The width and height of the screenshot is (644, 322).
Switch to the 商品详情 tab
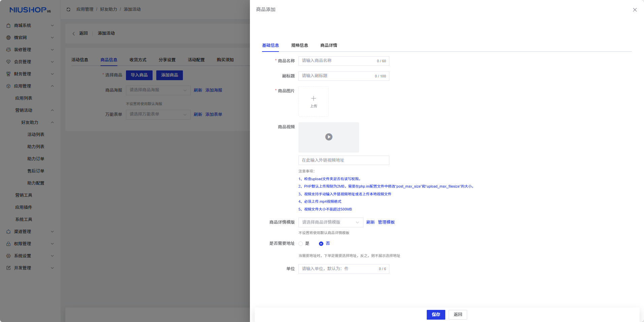[328, 45]
